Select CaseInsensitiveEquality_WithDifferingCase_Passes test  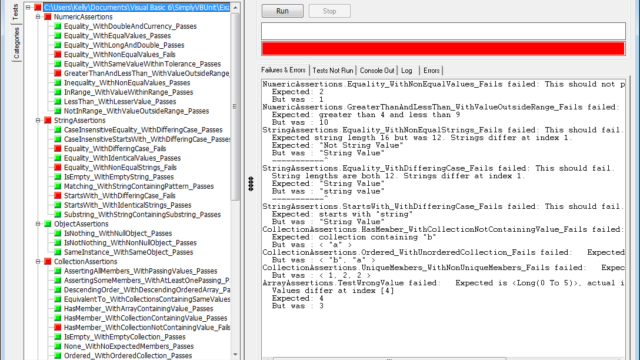tap(143, 130)
